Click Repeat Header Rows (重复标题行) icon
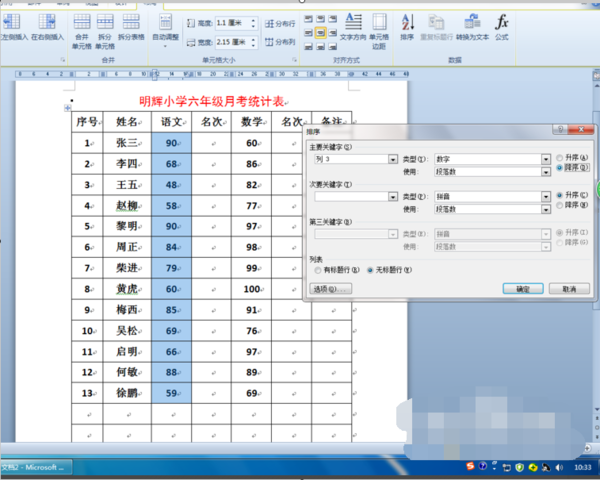Viewport: 600px width, 480px height. pos(436,23)
